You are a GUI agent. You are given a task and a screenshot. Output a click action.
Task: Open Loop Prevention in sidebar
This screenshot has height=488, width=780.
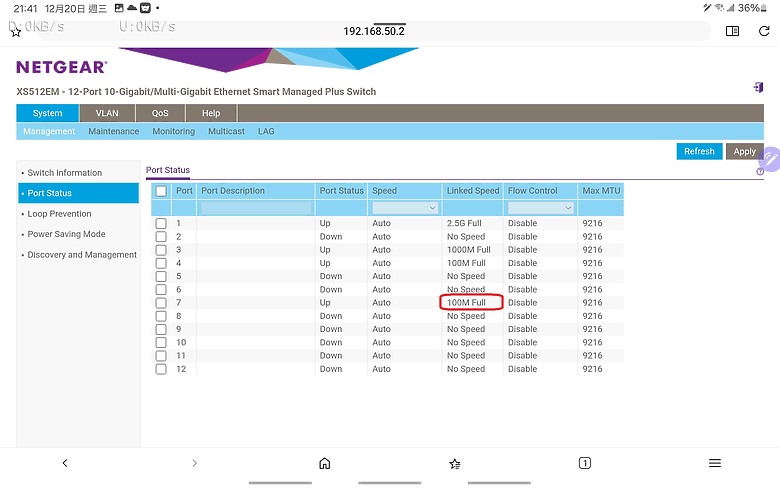[59, 214]
